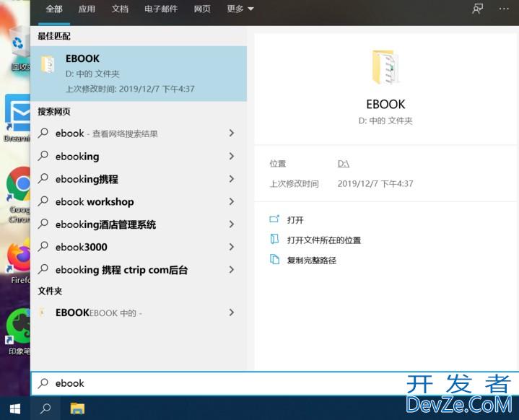Screen dimensions: 519x420
Task: Expand the chevron next to ebook workshop
Action: click(232, 201)
